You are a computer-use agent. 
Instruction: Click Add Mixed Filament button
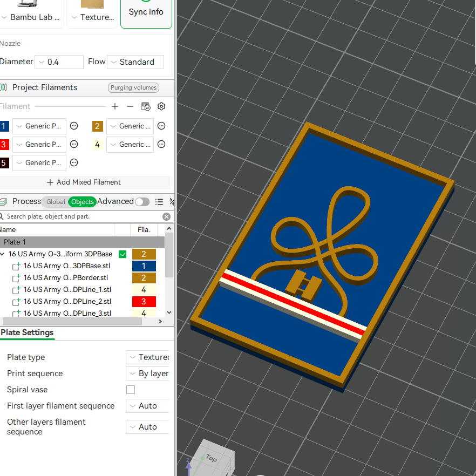tap(84, 182)
